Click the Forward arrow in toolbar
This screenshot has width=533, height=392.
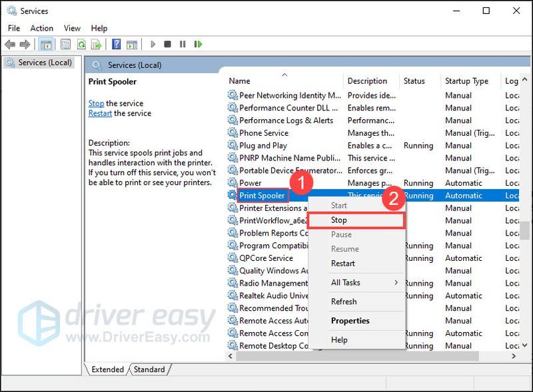25,45
